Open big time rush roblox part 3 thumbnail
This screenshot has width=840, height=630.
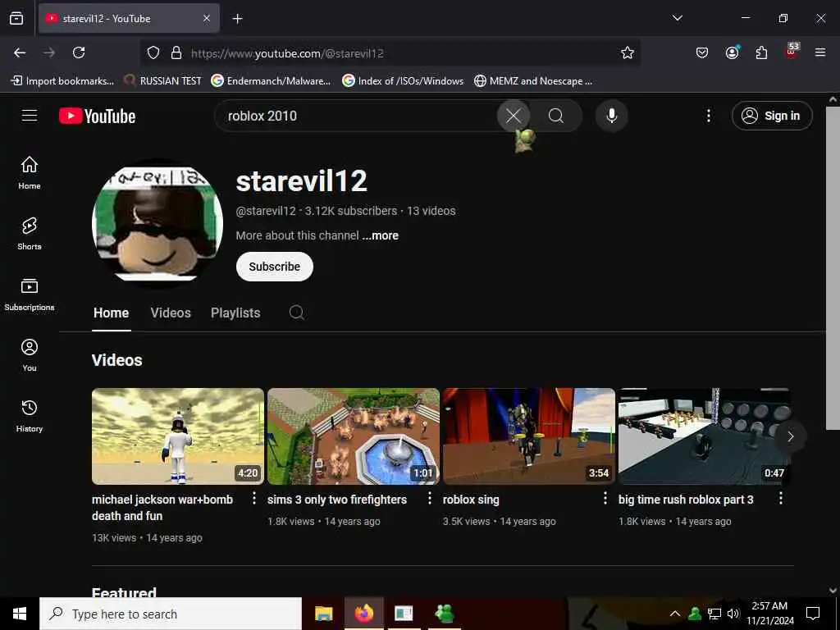tap(704, 436)
